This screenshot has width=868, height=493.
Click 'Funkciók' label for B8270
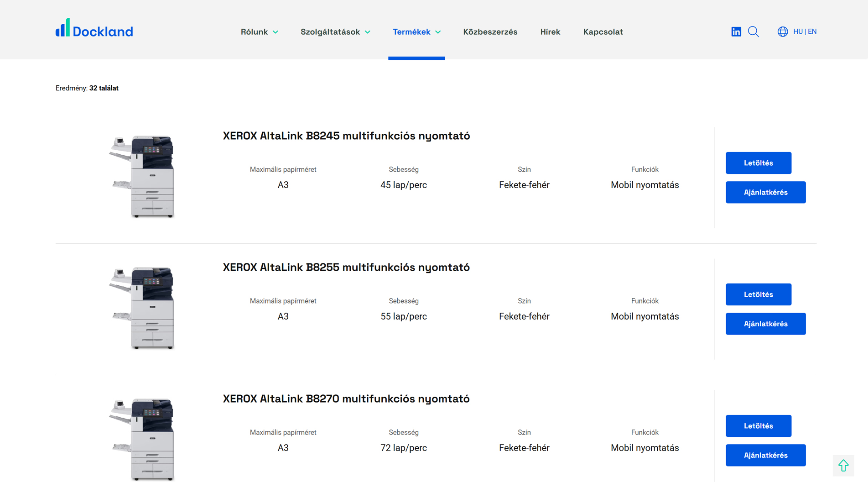pyautogui.click(x=645, y=432)
